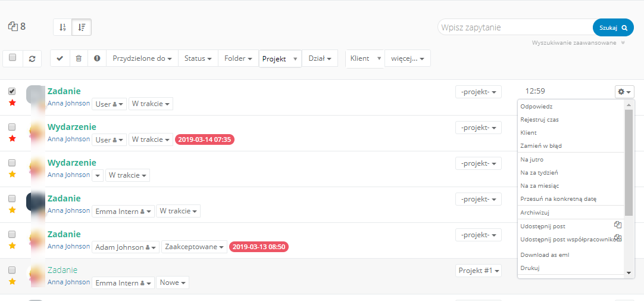Check the Emma Intern W trakcie row checkbox

pyautogui.click(x=12, y=198)
